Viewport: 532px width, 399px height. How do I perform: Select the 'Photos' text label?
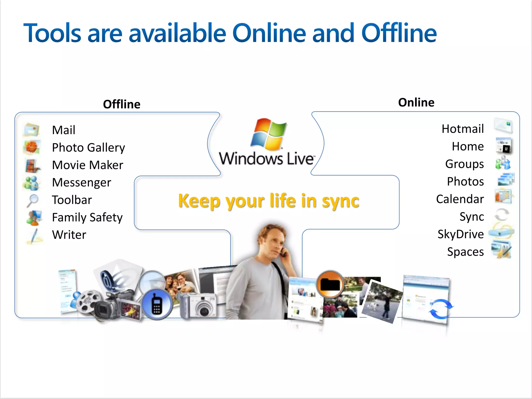click(465, 181)
